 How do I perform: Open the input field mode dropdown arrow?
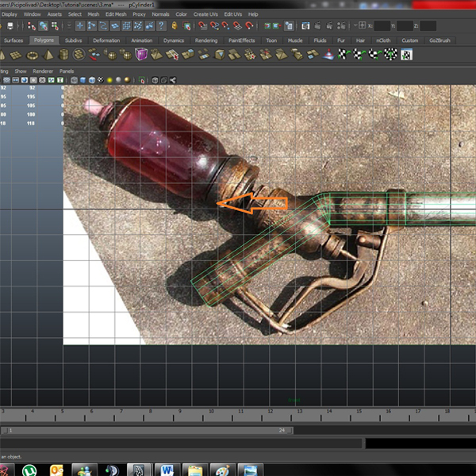pyautogui.click(x=355, y=26)
